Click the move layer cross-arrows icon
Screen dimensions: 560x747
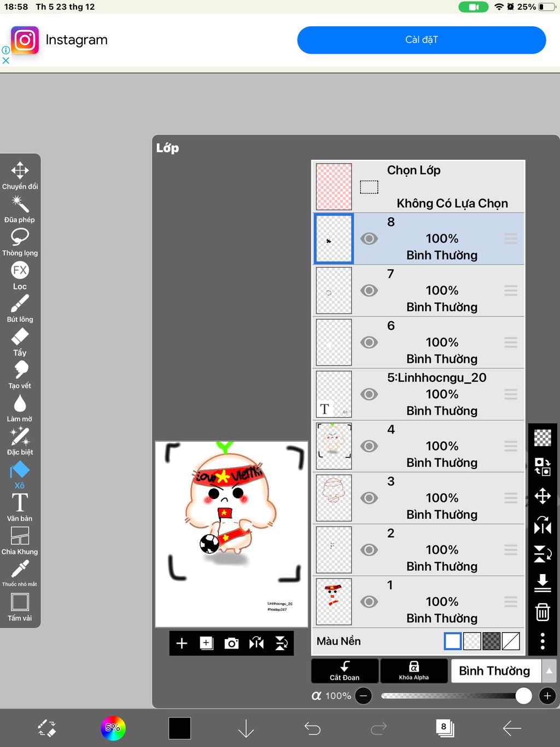pos(542,496)
